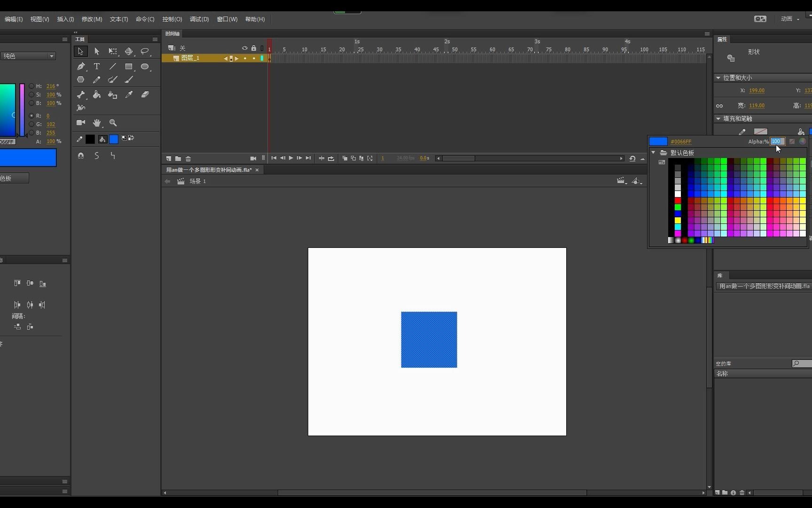Open the 视图(V) menu
The height and width of the screenshot is (508, 812).
pyautogui.click(x=39, y=19)
